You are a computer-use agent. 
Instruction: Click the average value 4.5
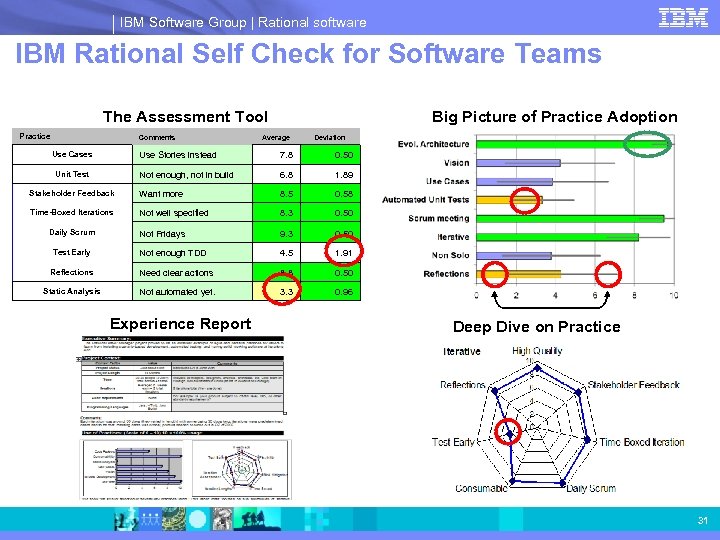click(286, 253)
